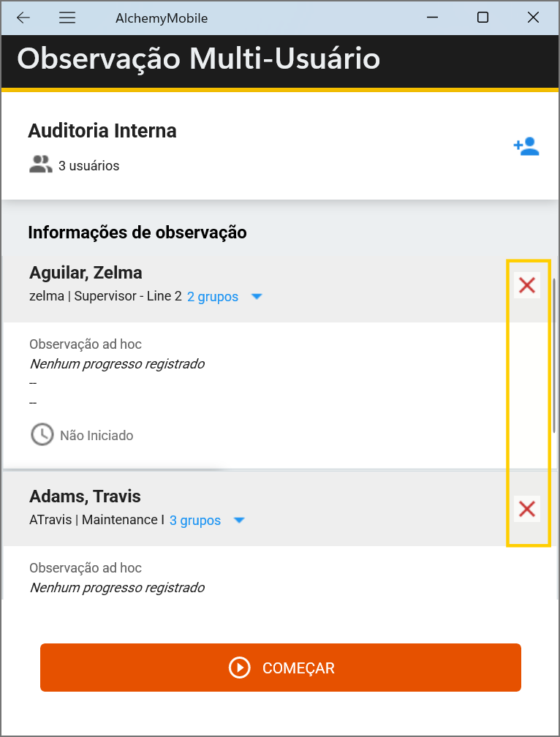This screenshot has height=737, width=560.
Task: Click Zelma's Observação ad hoc entry
Action: pyautogui.click(x=86, y=344)
